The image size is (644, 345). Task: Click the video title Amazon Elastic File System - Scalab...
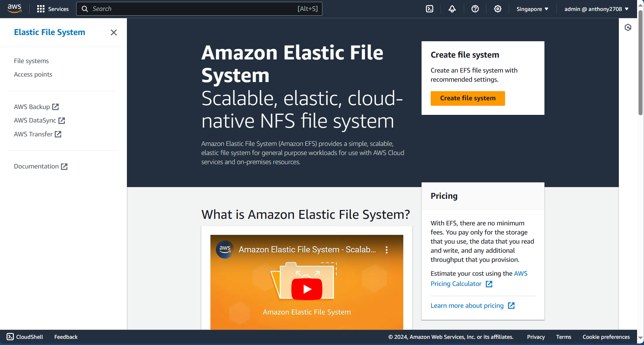[307, 249]
